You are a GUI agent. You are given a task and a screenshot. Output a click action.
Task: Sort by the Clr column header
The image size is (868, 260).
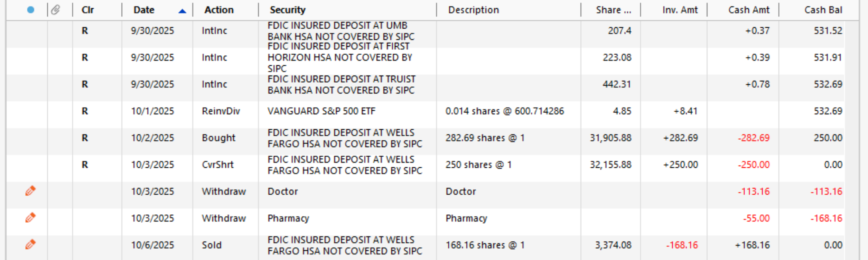click(x=88, y=10)
